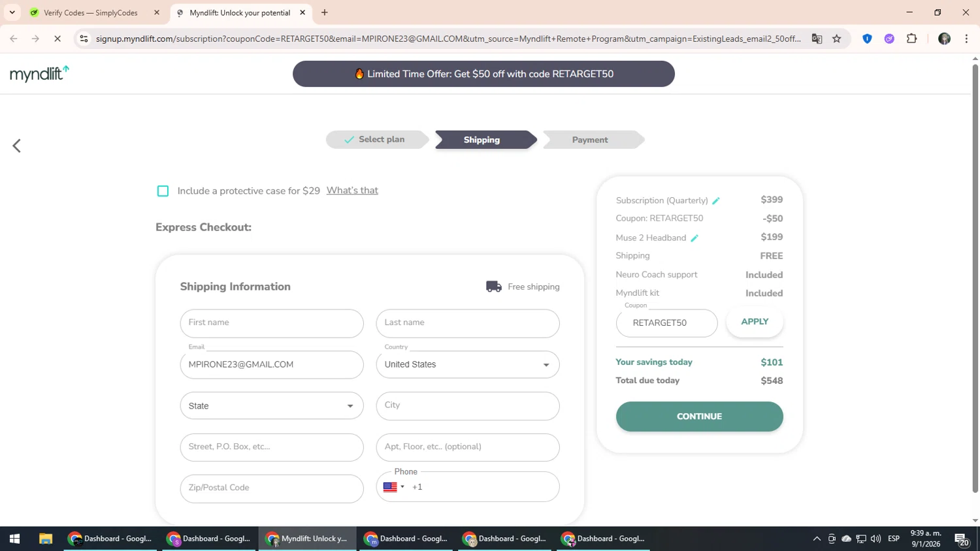Open the Chrome profile avatar
Screen dimensions: 980x551
coord(944,39)
